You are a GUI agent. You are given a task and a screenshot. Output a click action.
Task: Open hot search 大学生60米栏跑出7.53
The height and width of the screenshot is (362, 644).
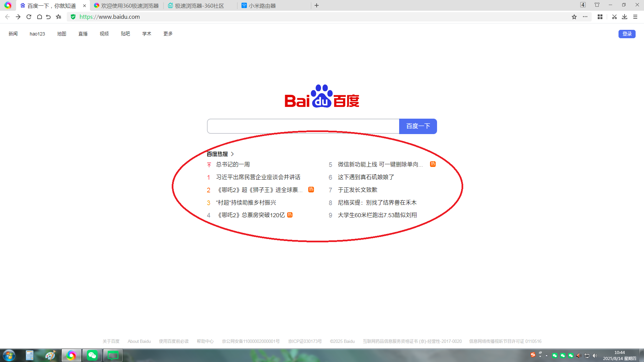pos(377,215)
